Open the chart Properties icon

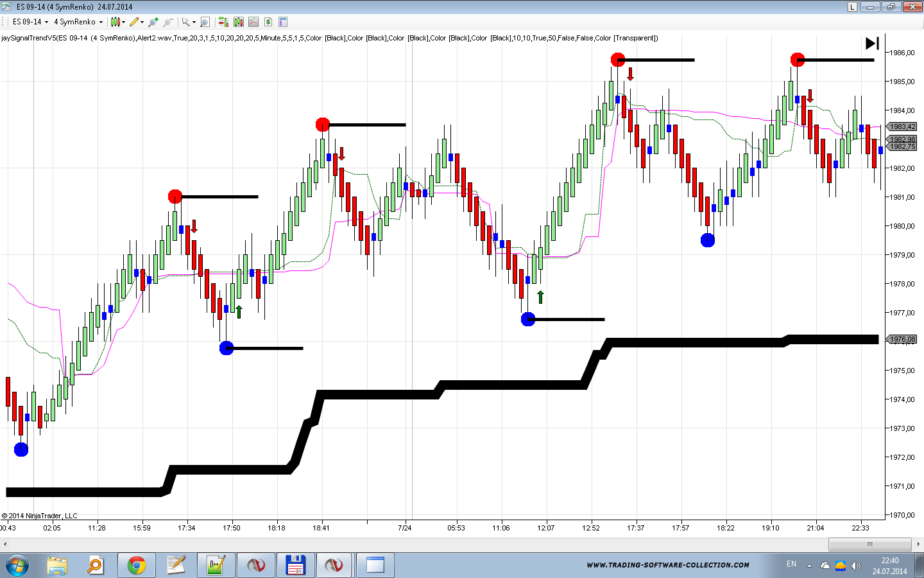pyautogui.click(x=283, y=22)
